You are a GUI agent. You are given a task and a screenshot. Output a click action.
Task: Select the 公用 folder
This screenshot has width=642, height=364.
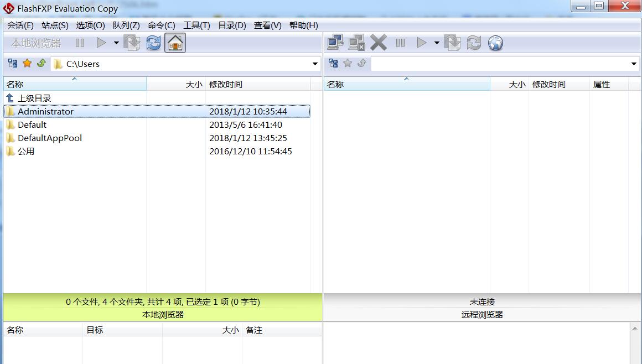point(157,152)
